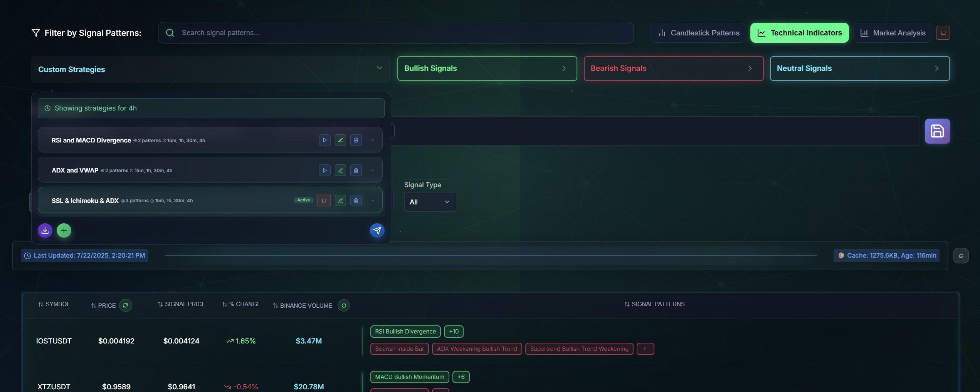Run the ADX and VWAP strategy
The width and height of the screenshot is (980, 392).
coord(325,170)
